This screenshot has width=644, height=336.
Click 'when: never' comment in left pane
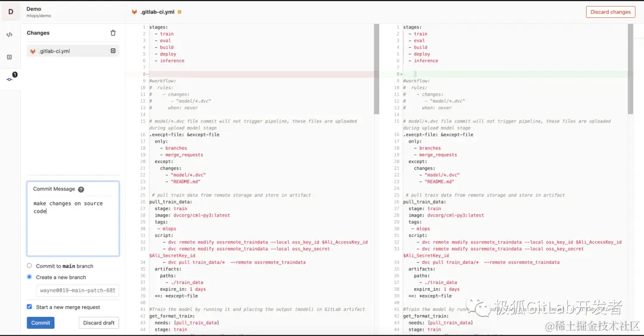(183, 108)
